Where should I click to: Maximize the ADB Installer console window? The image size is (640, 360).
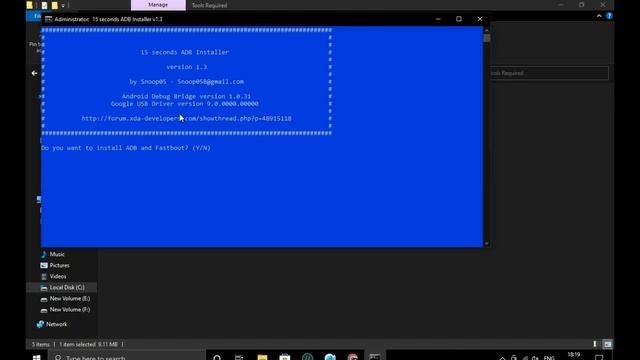tap(459, 19)
